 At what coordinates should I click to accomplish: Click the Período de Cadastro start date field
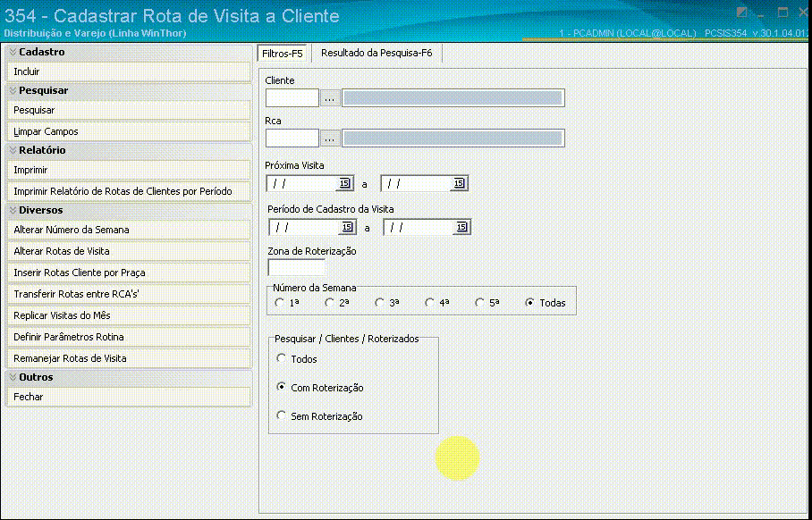point(305,227)
